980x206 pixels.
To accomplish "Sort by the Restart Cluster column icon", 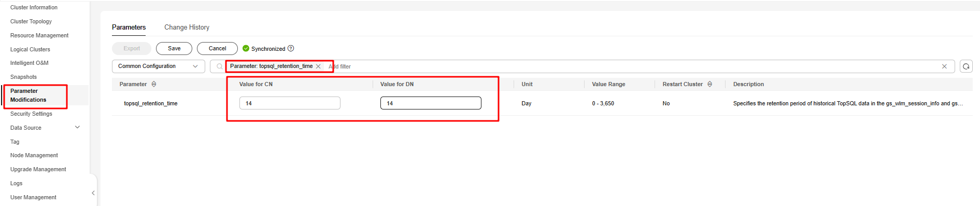I will point(709,84).
